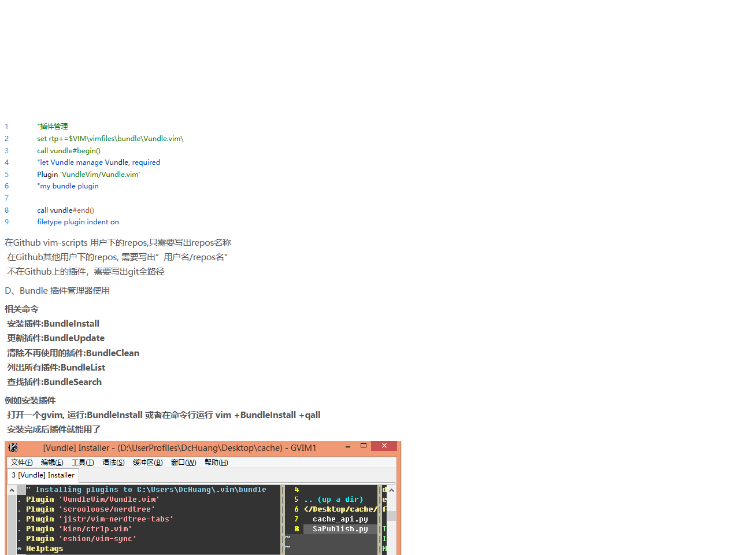This screenshot has height=555, width=756.
Task: Click the bold heading '例如安装插件'
Action: point(30,401)
